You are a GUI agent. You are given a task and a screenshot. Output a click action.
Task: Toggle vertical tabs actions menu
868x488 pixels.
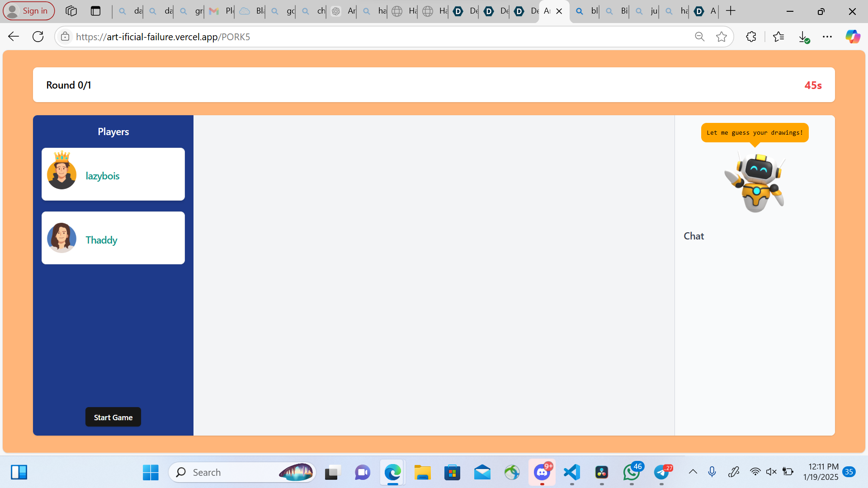coord(95,11)
